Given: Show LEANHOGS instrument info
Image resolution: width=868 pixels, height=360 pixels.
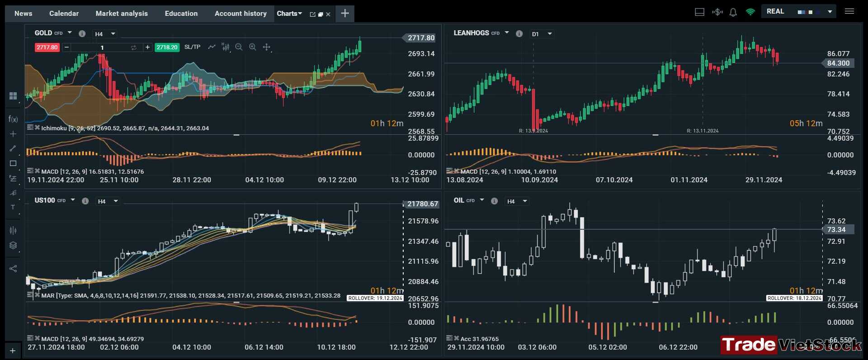Looking at the screenshot, I should coord(519,34).
